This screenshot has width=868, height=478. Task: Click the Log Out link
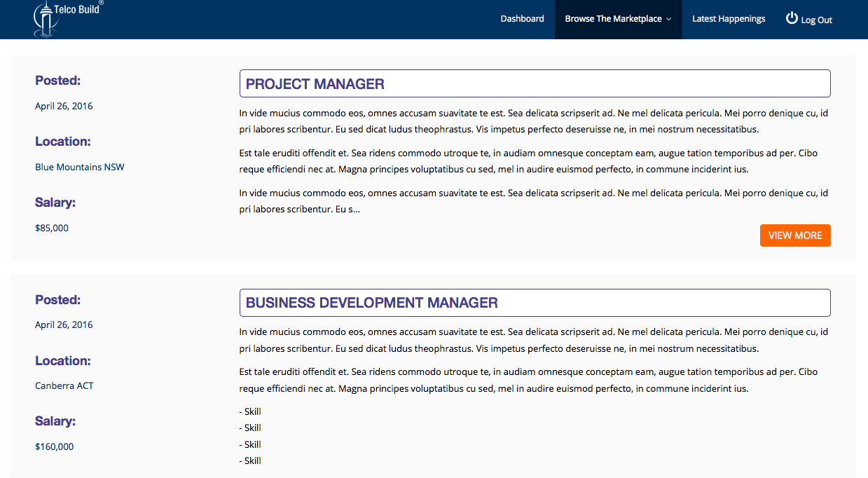809,19
